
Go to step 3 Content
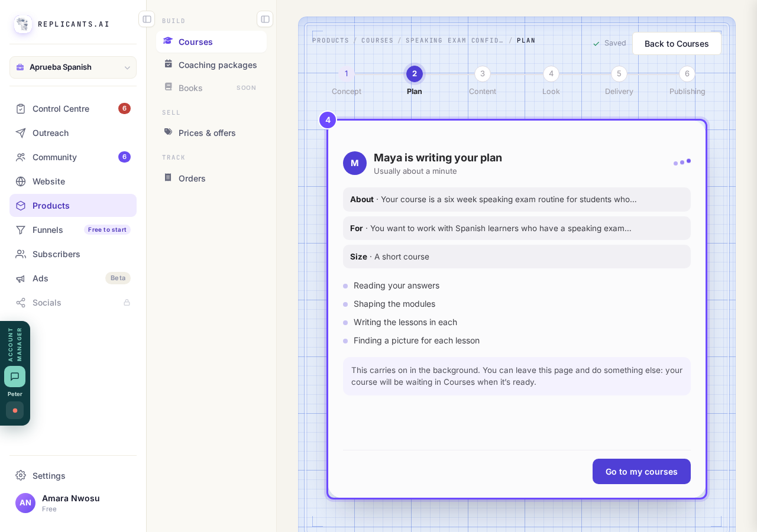(483, 81)
